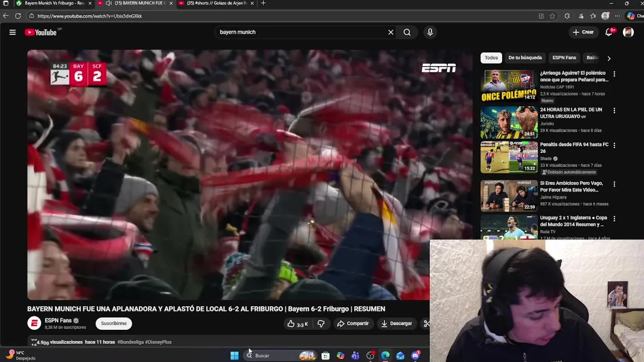Screen dimensions: 644x362
Task: Switch to the #shorts Golazo de Arjen tab
Action: (216, 3)
